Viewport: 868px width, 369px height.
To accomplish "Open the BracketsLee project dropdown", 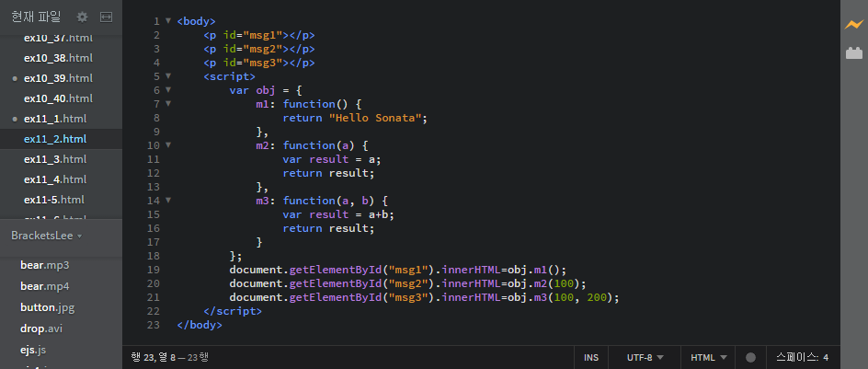I will tap(47, 236).
